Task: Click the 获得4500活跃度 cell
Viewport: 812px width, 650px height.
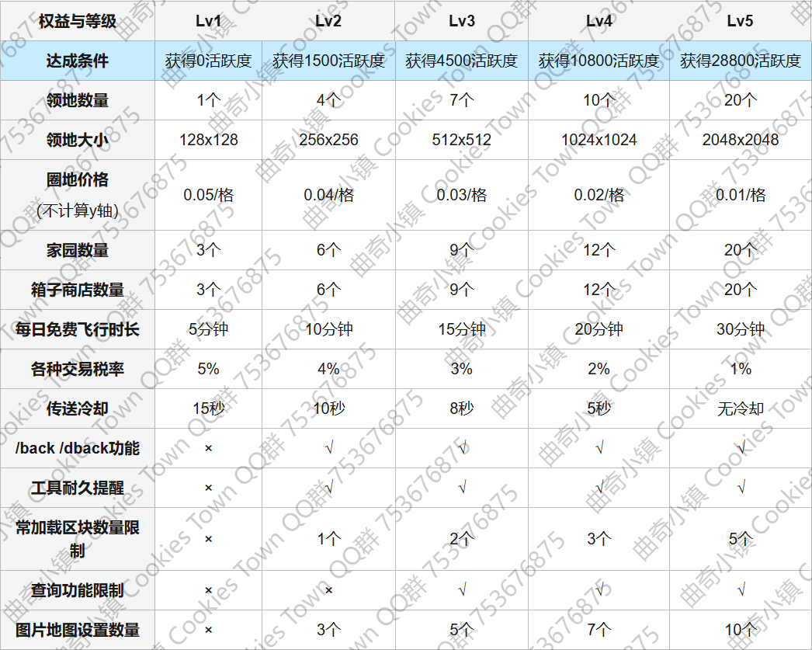Action: click(x=461, y=61)
